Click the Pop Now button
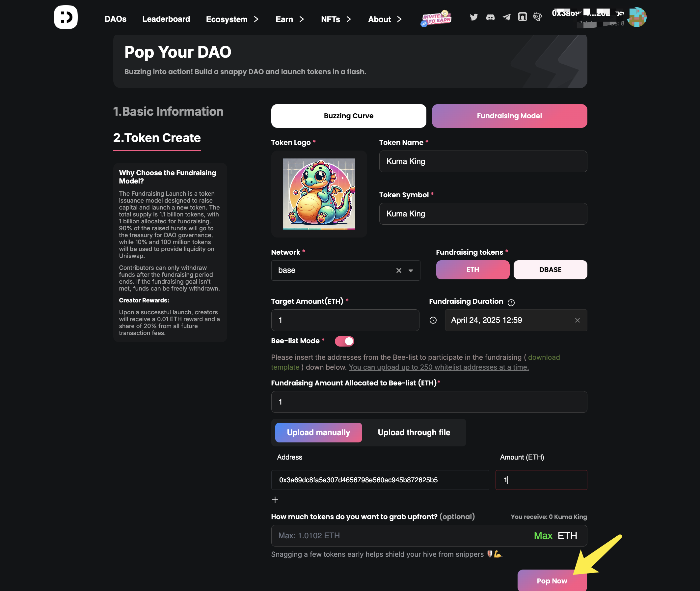700x591 pixels. pyautogui.click(x=552, y=580)
